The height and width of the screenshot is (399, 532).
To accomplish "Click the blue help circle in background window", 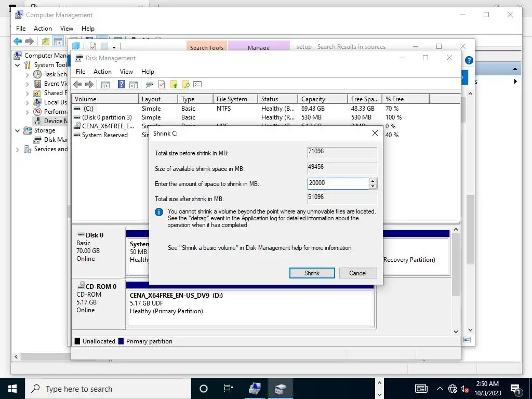I will tap(469, 60).
